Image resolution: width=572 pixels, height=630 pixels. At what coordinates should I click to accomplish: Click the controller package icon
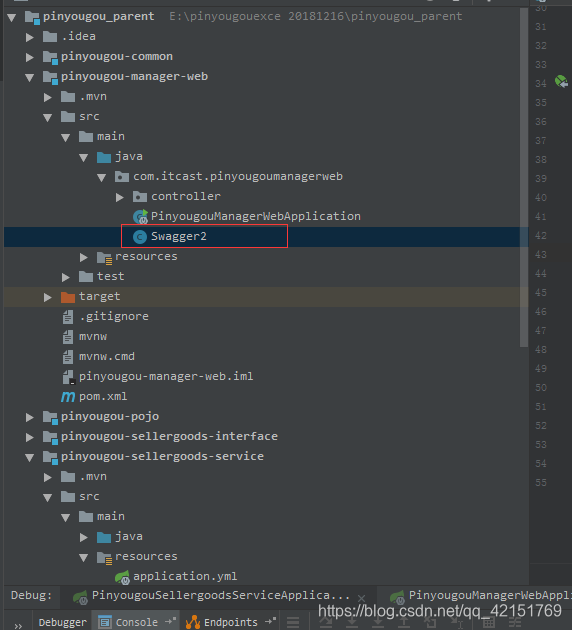pos(140,197)
